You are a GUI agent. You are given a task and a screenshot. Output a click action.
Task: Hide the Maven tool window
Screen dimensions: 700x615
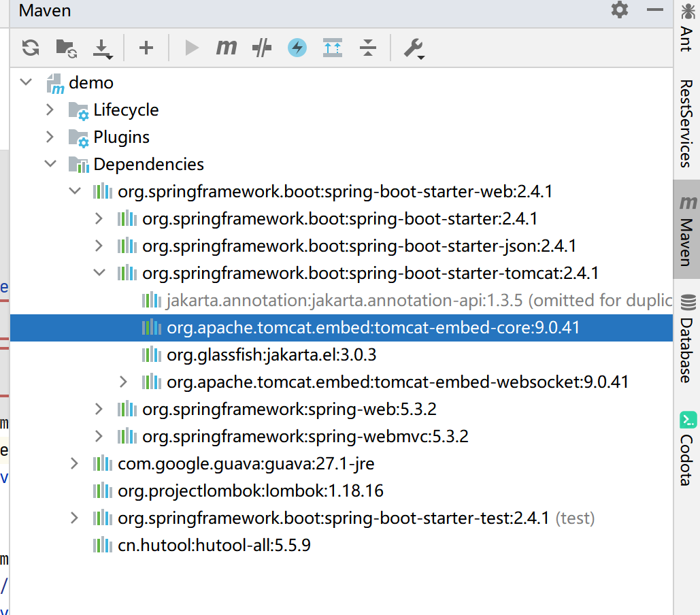pyautogui.click(x=655, y=10)
